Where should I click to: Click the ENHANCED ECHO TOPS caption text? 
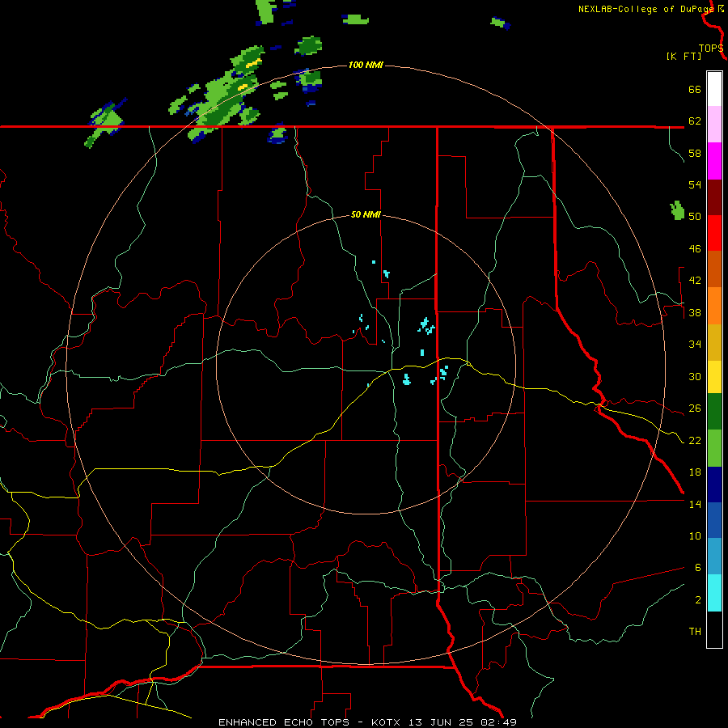click(x=284, y=722)
